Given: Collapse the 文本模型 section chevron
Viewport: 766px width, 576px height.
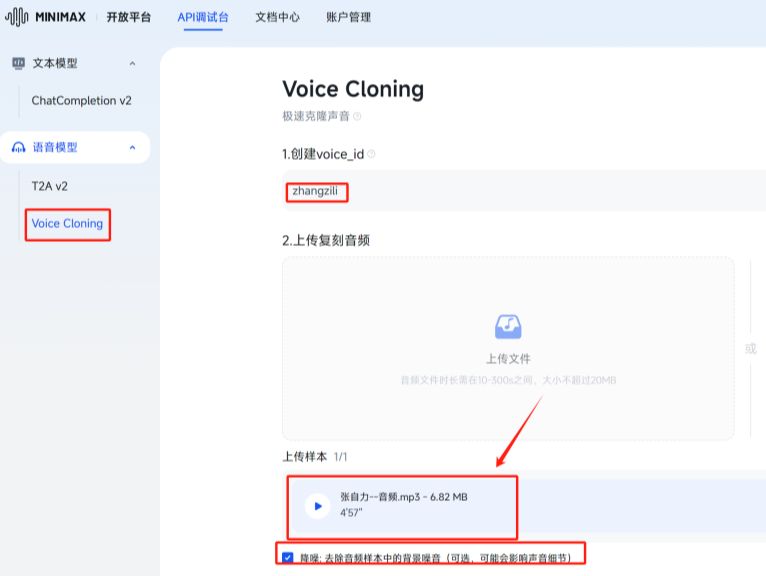Looking at the screenshot, I should click(132, 64).
